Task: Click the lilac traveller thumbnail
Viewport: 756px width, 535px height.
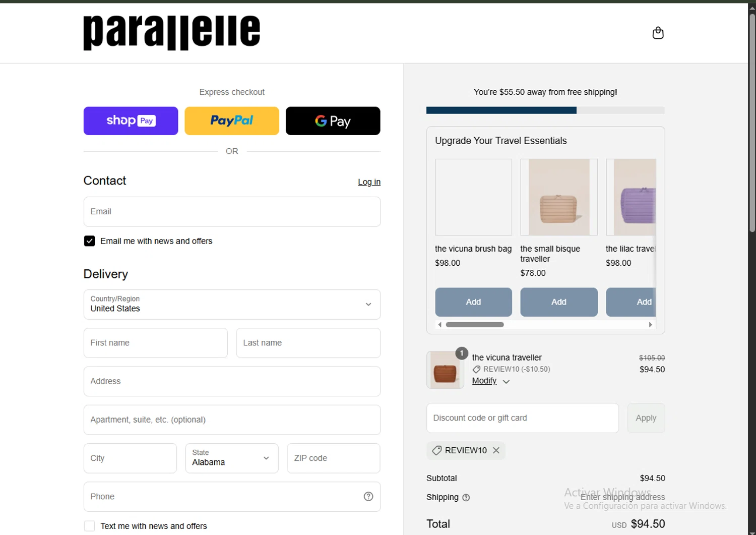Action: pos(632,197)
